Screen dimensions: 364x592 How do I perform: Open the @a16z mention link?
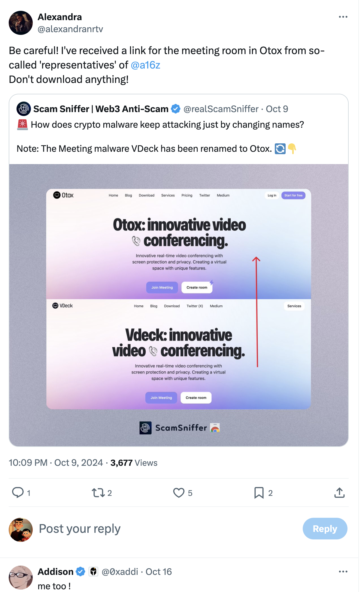(145, 65)
